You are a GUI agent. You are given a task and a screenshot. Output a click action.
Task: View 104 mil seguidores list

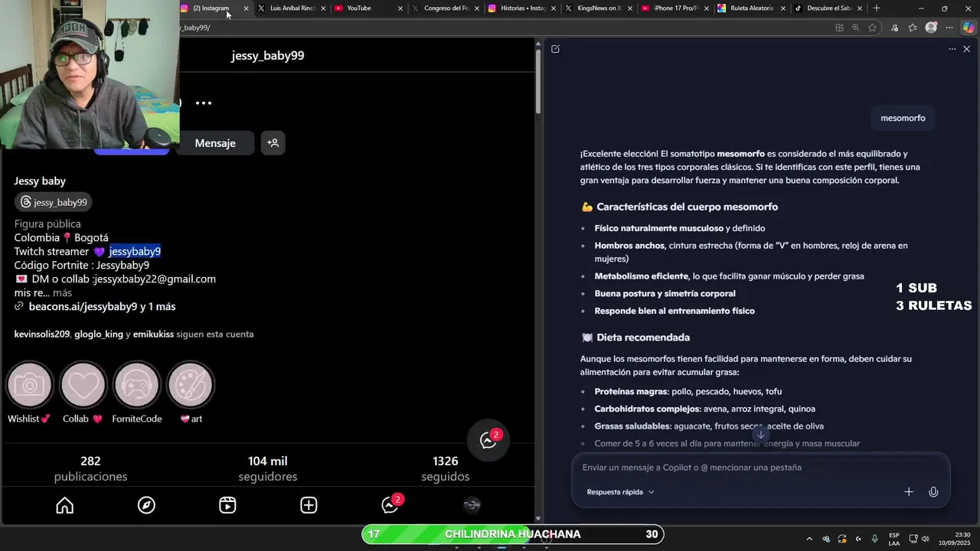click(268, 468)
